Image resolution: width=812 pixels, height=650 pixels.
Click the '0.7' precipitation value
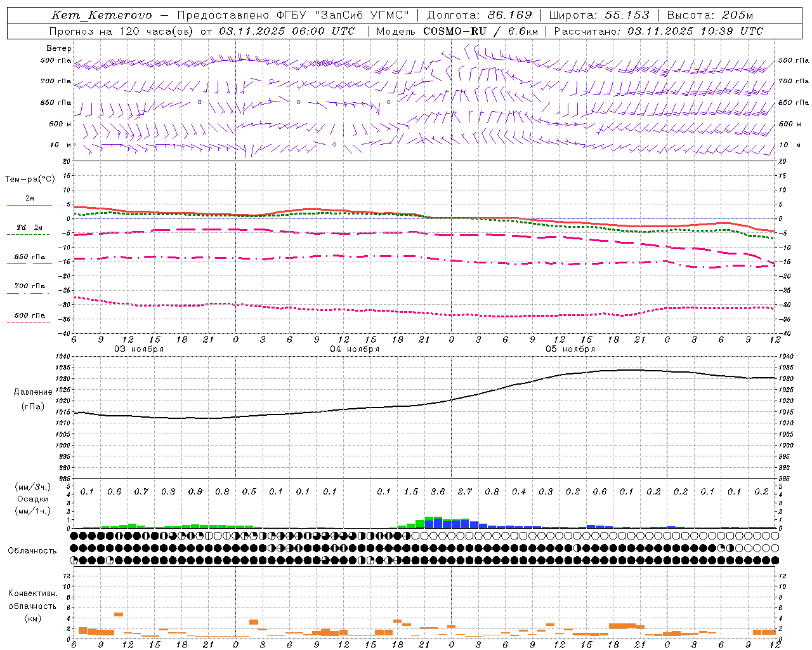coord(141,492)
